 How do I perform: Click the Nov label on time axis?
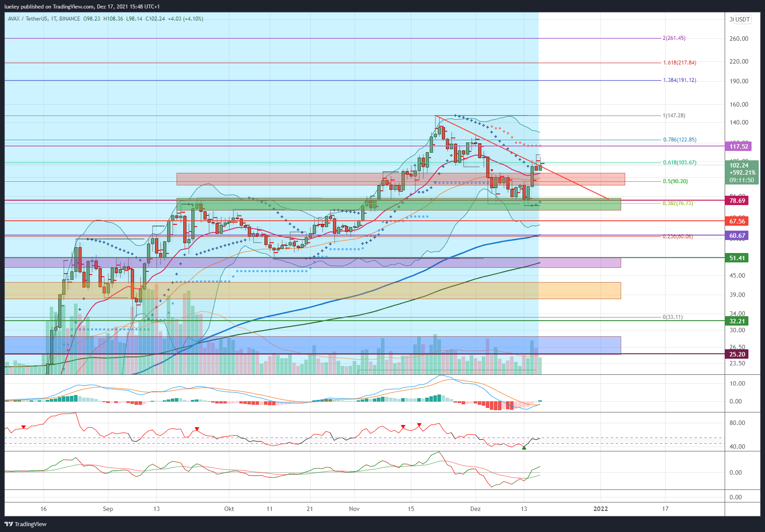point(354,509)
